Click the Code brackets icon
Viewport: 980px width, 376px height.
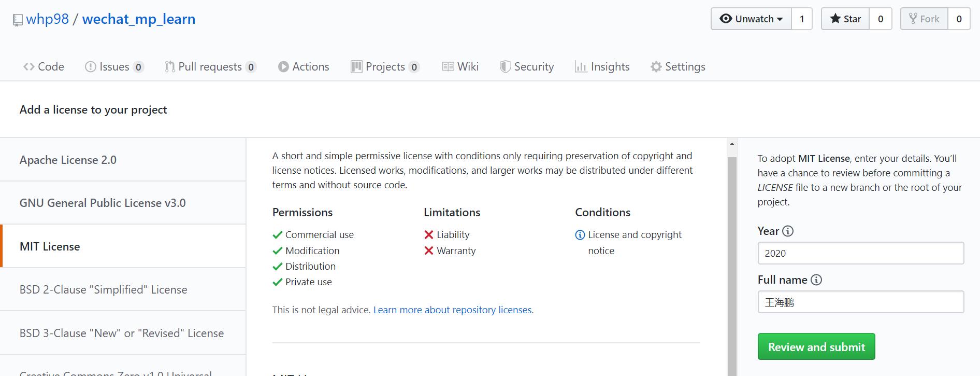pos(29,66)
